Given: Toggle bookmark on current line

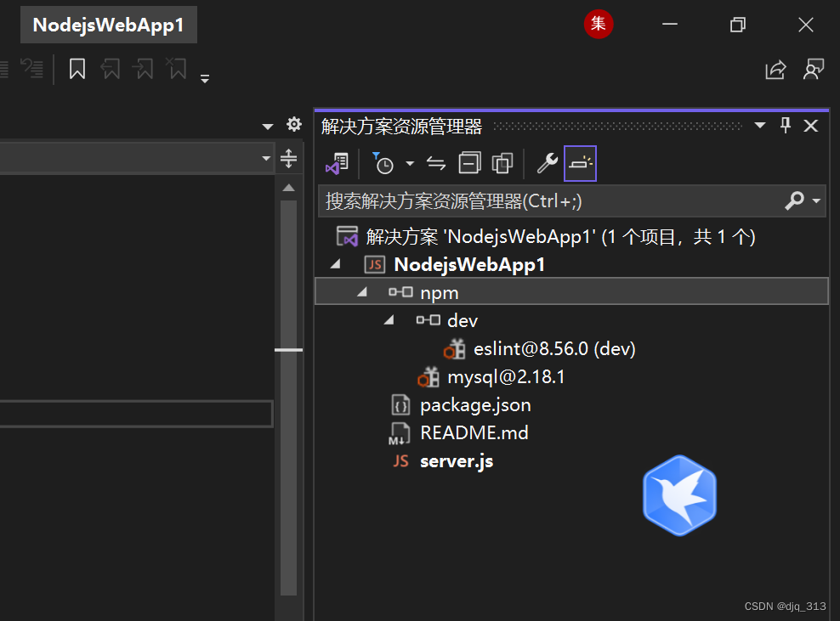Looking at the screenshot, I should tap(77, 69).
